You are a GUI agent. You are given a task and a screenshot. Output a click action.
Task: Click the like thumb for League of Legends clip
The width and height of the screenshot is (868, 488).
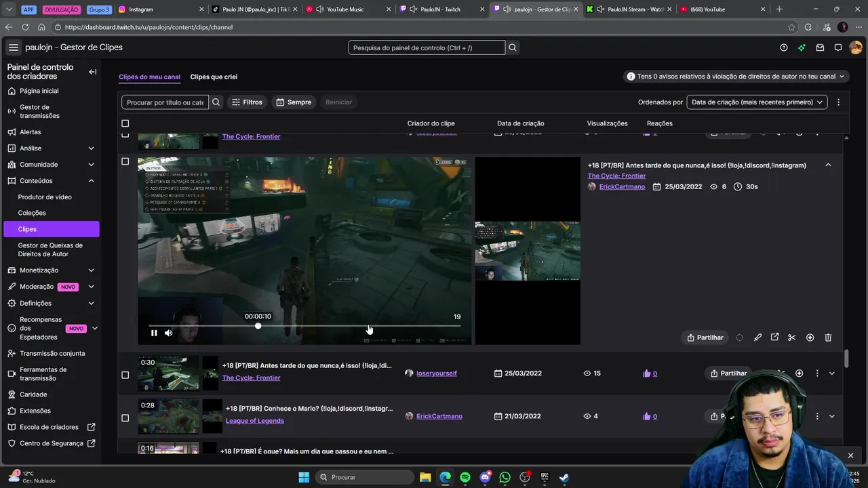pyautogui.click(x=647, y=416)
